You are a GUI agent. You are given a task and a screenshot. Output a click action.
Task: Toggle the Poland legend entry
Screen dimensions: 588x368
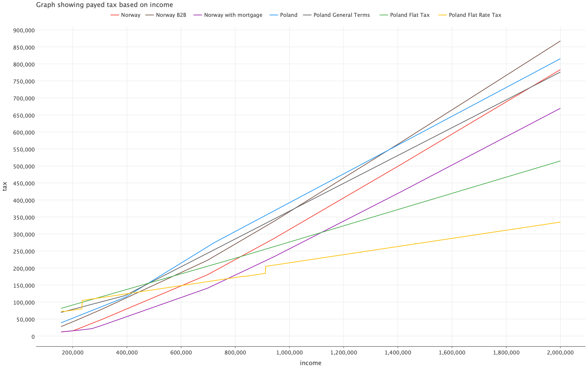289,15
